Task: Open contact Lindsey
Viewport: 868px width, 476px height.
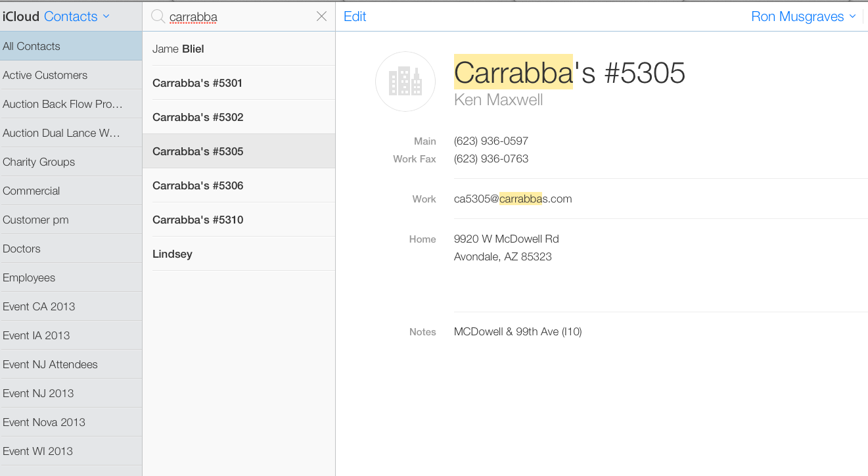Action: point(239,254)
